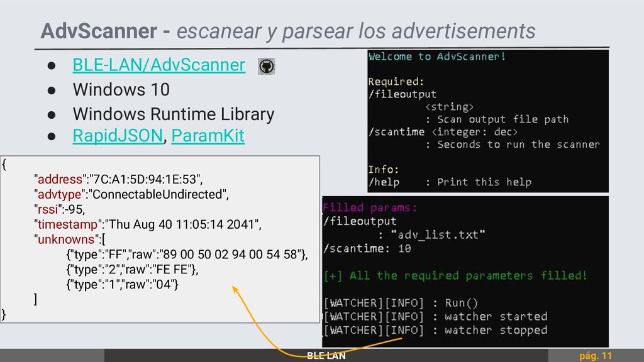Click "Welcome to AdvScanner!" terminal line
Screen dimensions: 644x362
(x=436, y=57)
